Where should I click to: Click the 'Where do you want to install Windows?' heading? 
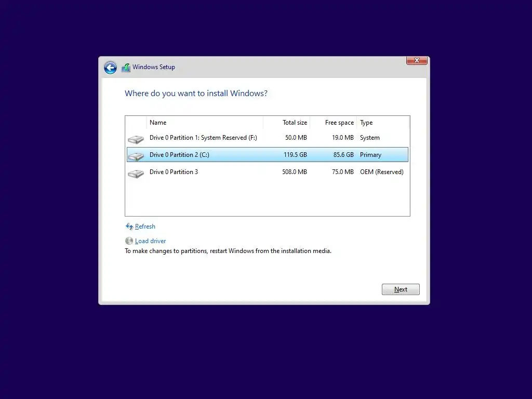click(196, 94)
